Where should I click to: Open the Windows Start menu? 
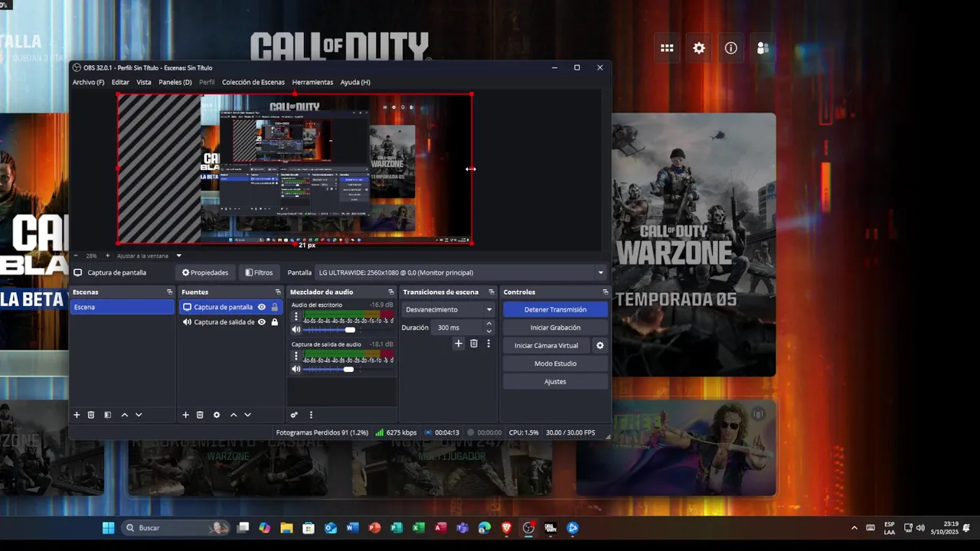(108, 528)
